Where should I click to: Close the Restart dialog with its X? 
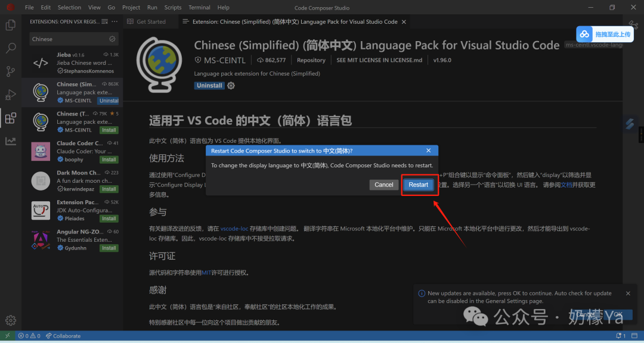click(428, 151)
